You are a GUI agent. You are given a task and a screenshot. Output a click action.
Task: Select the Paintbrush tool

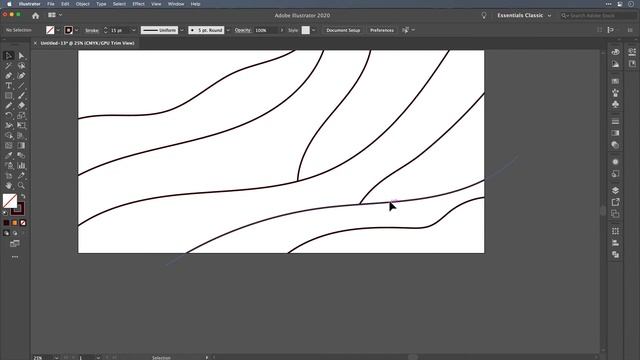click(x=21, y=96)
